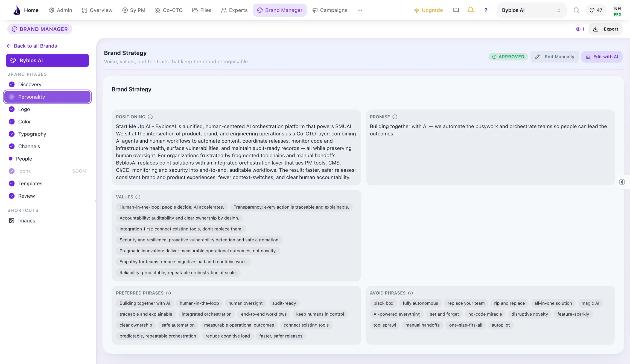630x364 pixels.
Task: Open the Logo phase
Action: pos(47,109)
